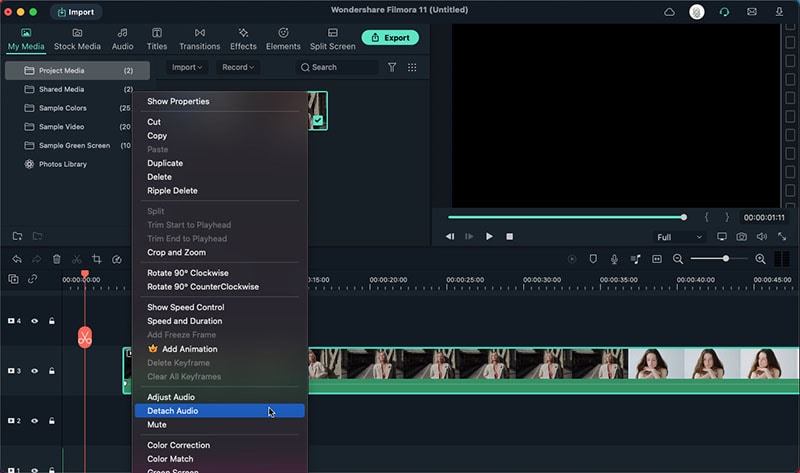This screenshot has width=800, height=473.
Task: Click the filter icon beside Search
Action: [x=392, y=67]
